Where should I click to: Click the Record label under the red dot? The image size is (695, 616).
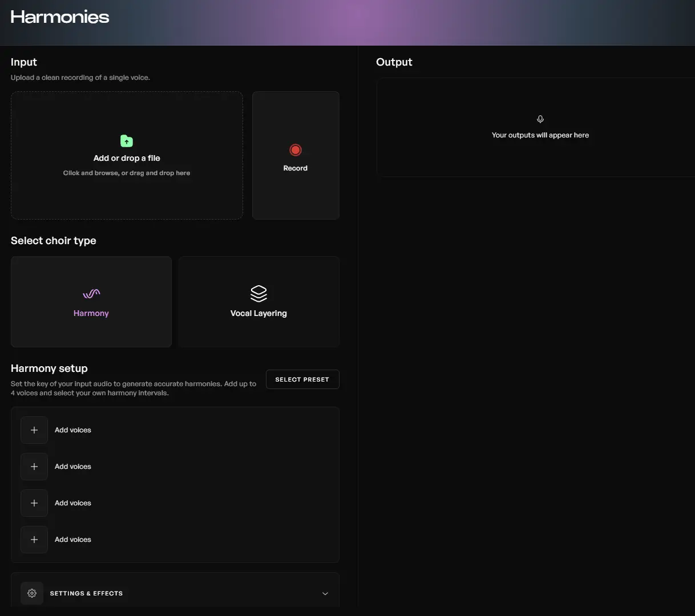tap(296, 168)
